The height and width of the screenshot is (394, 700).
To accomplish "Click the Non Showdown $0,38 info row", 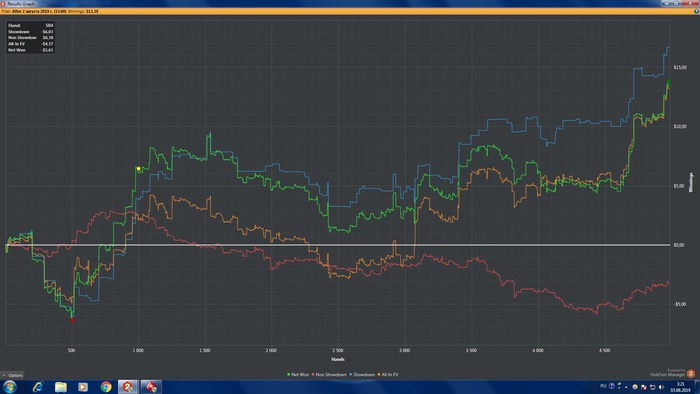I will click(x=30, y=38).
